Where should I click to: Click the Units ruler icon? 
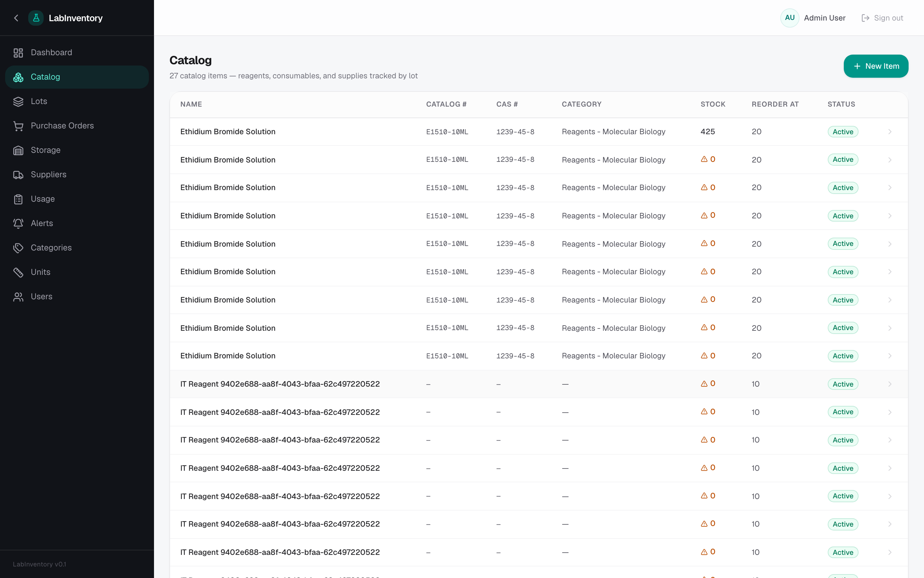(18, 273)
